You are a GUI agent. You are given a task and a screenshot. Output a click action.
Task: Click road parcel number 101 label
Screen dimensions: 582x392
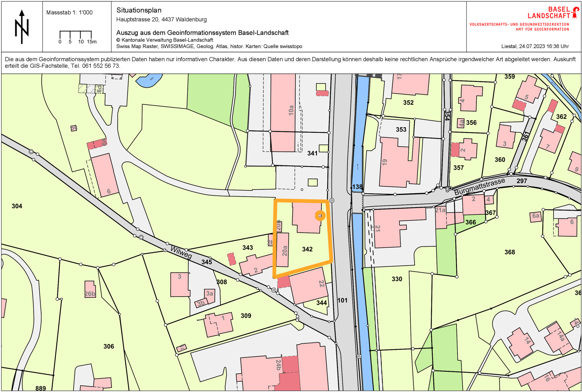click(342, 300)
